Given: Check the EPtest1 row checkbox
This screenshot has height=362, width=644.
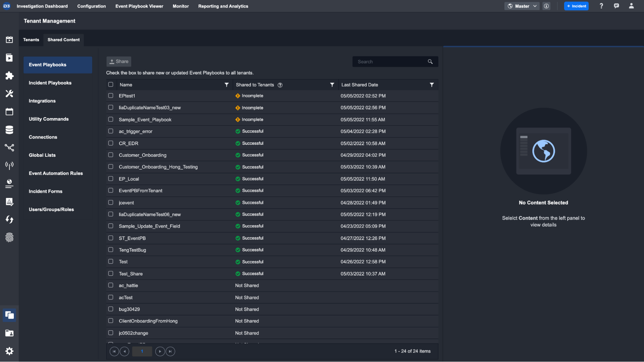Looking at the screenshot, I should click(111, 96).
